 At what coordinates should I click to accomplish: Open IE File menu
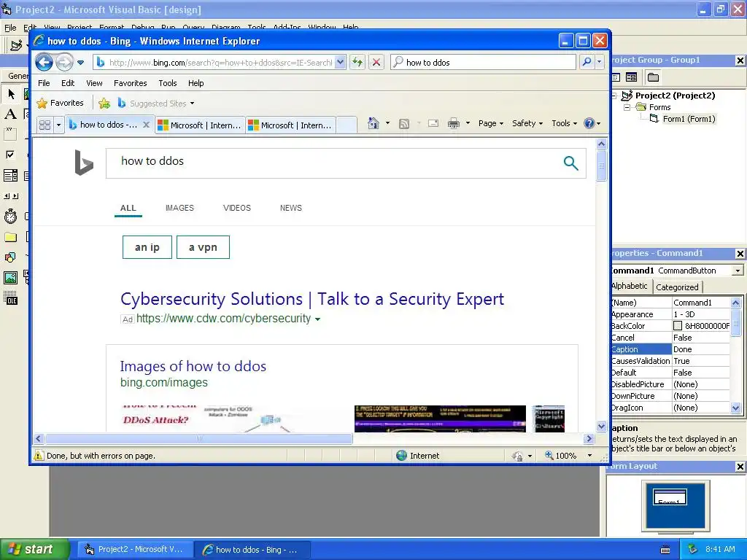(44, 83)
